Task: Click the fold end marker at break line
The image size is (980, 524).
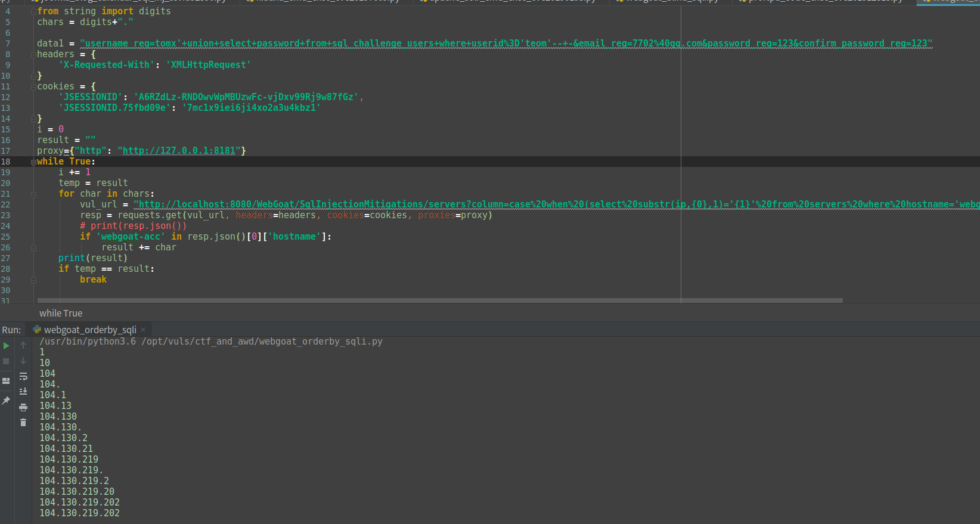Action: 33,280
